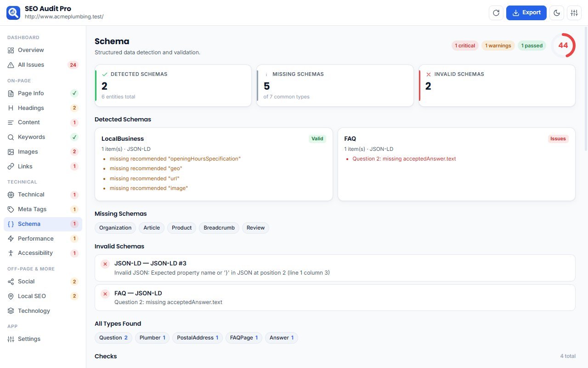Click the Keywords magnifier icon

coord(11,137)
